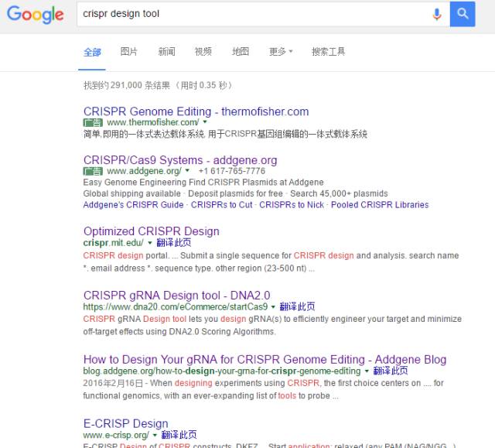This screenshot has width=495, height=448.
Task: Click the Google logo
Action: (36, 15)
